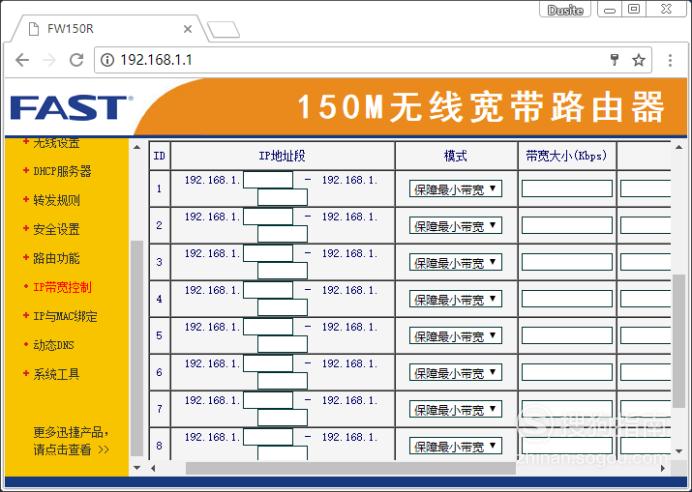Open 安全设置 menu

tap(56, 229)
